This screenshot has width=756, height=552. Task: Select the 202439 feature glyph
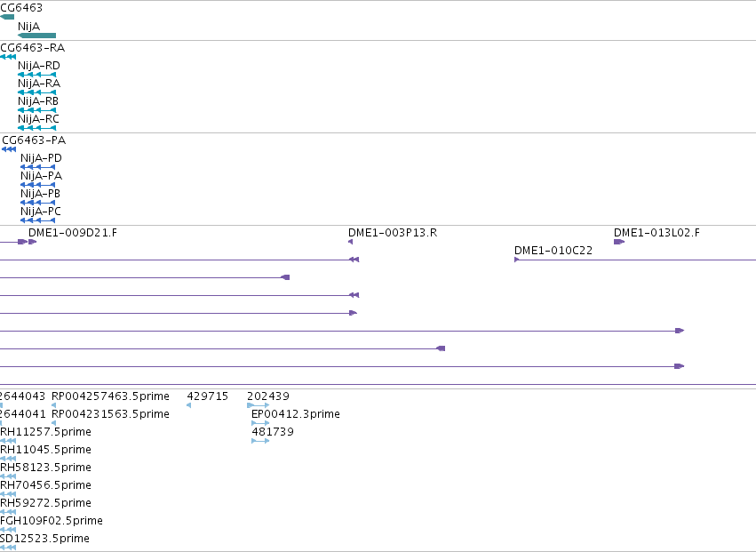[x=258, y=406]
